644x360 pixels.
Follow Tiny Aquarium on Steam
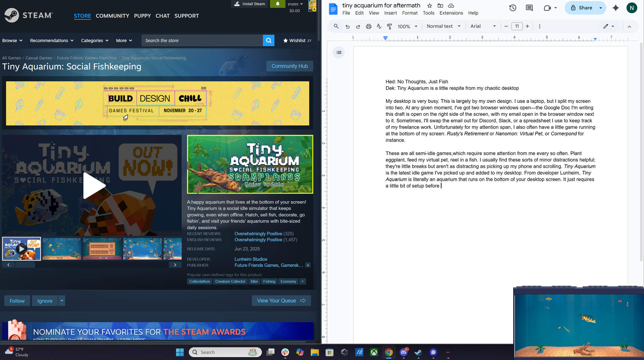[17, 300]
